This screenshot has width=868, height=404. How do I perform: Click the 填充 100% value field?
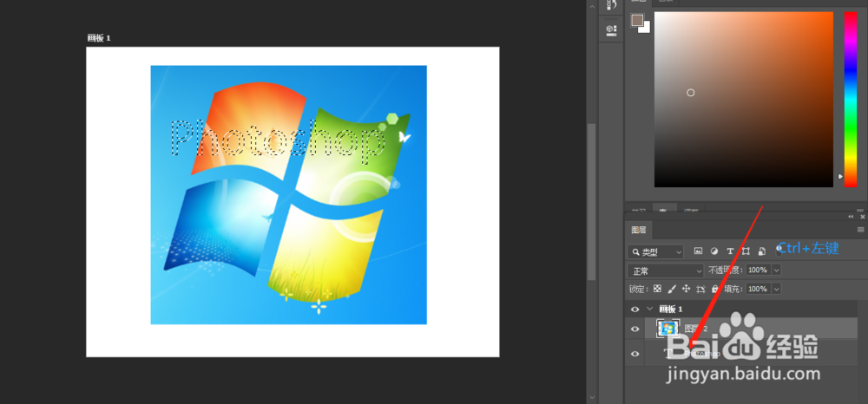point(758,289)
